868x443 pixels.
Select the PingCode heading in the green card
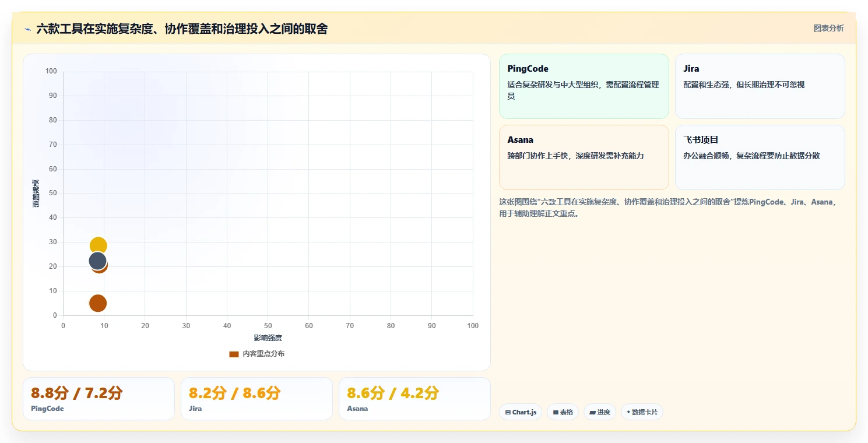pyautogui.click(x=528, y=69)
